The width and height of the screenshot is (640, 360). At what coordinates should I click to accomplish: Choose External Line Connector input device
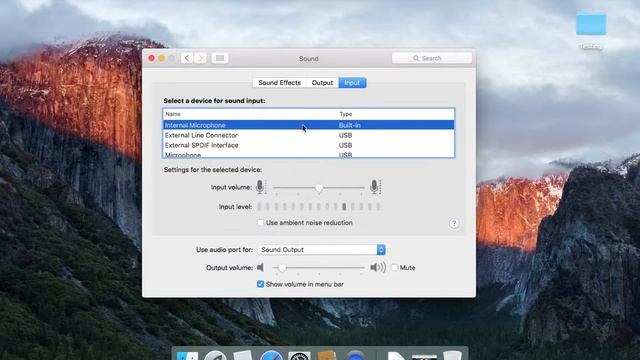pos(309,135)
